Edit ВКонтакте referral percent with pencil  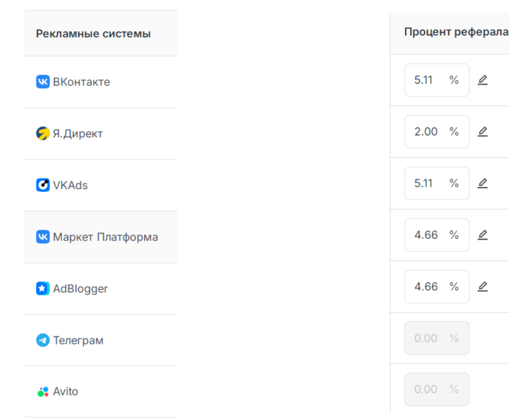pyautogui.click(x=482, y=81)
